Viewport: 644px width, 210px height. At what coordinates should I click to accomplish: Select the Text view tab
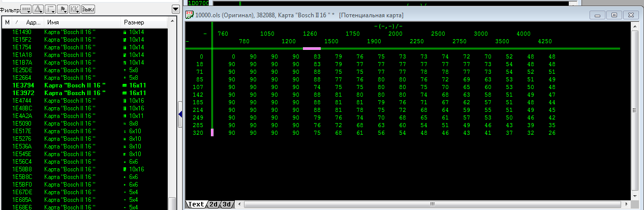[x=196, y=204]
